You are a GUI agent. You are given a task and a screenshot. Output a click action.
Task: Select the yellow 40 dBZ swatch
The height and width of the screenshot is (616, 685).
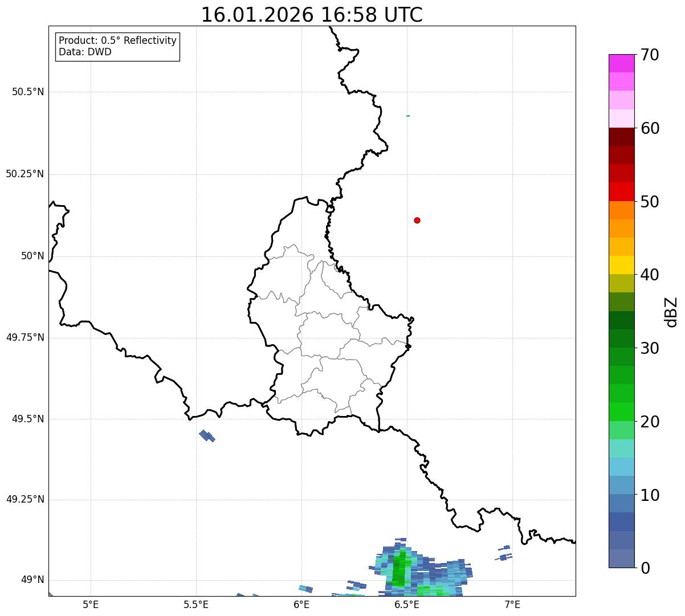pyautogui.click(x=621, y=265)
